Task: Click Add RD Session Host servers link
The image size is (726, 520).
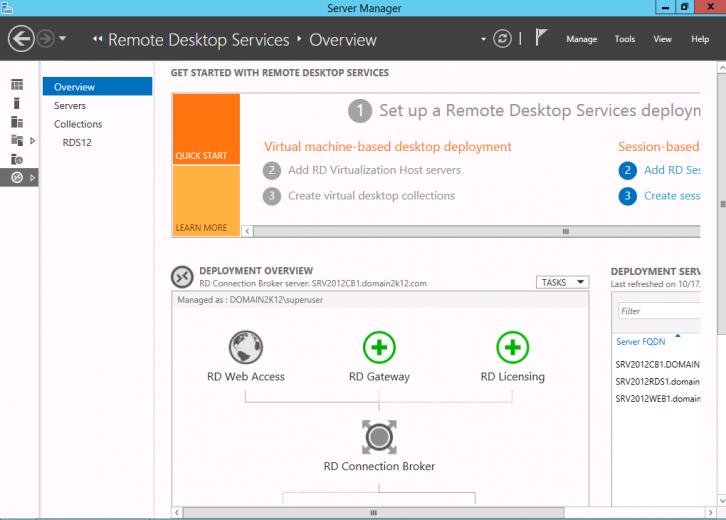Action: pos(672,170)
